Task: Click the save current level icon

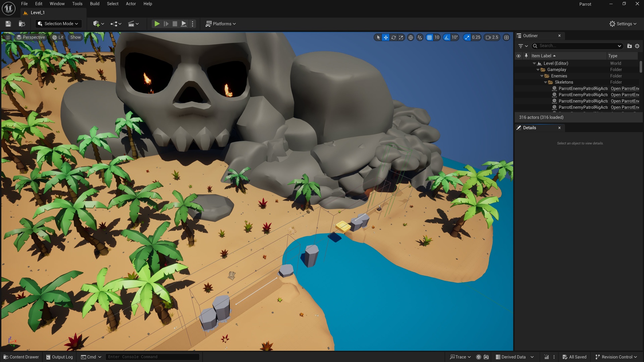Action: click(8, 24)
